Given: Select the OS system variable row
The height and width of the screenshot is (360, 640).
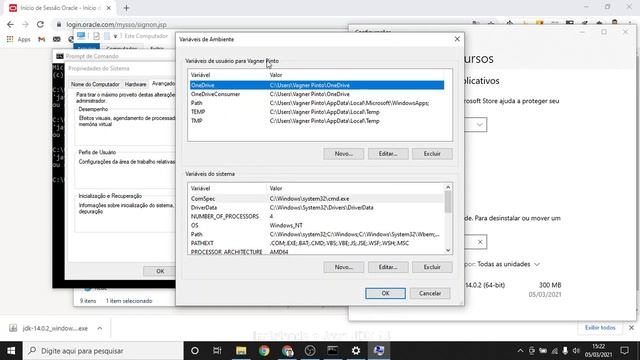Looking at the screenshot, I should click(x=317, y=225).
